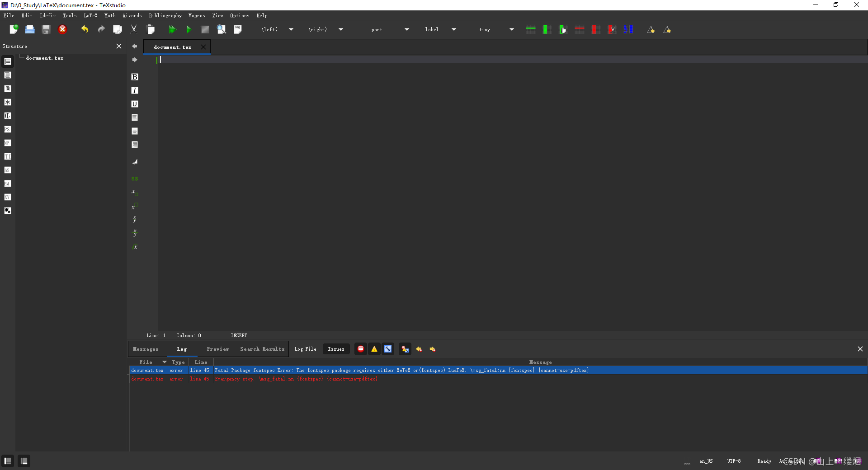Compile the document with the single green arrow
This screenshot has height=470, width=868.
(x=189, y=29)
